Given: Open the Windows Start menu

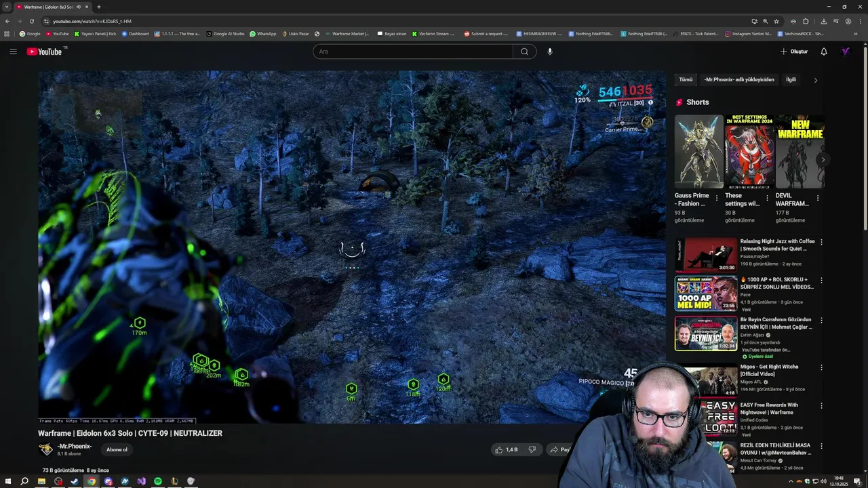Looking at the screenshot, I should click(8, 481).
